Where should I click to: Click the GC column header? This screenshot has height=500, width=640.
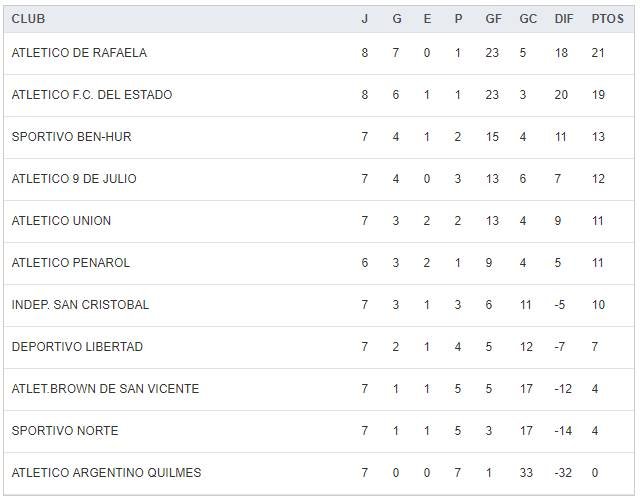tap(528, 19)
